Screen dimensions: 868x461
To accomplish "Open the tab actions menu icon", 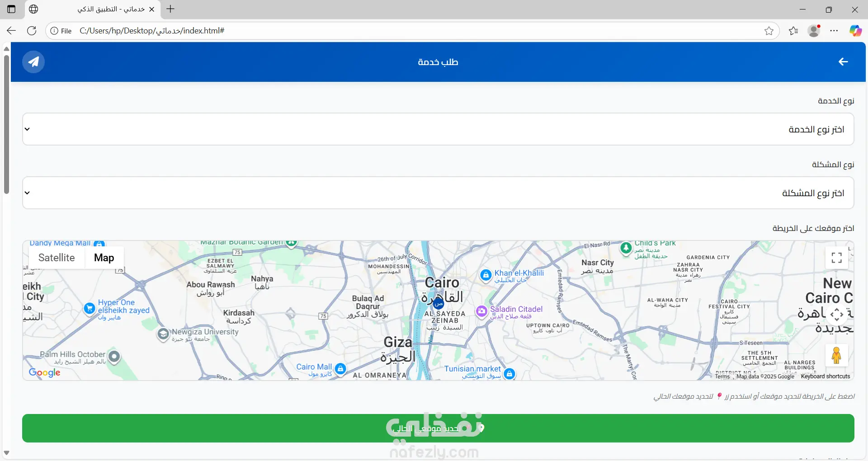I will [x=11, y=9].
